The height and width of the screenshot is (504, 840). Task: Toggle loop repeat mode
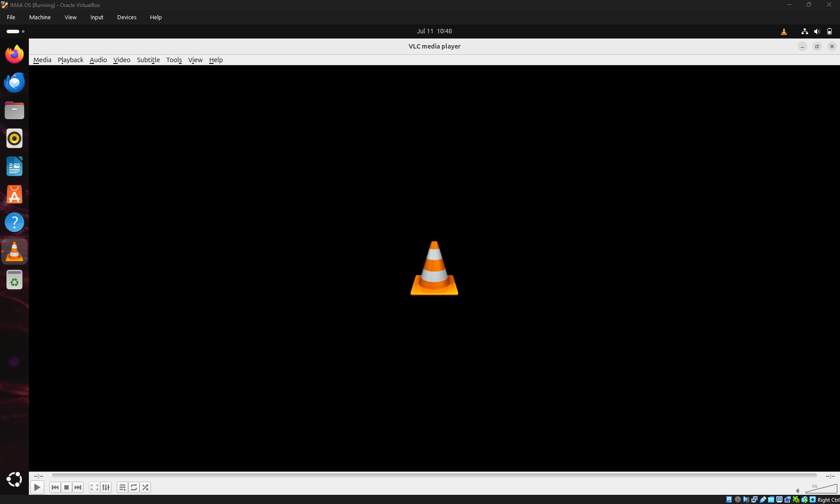pyautogui.click(x=134, y=487)
